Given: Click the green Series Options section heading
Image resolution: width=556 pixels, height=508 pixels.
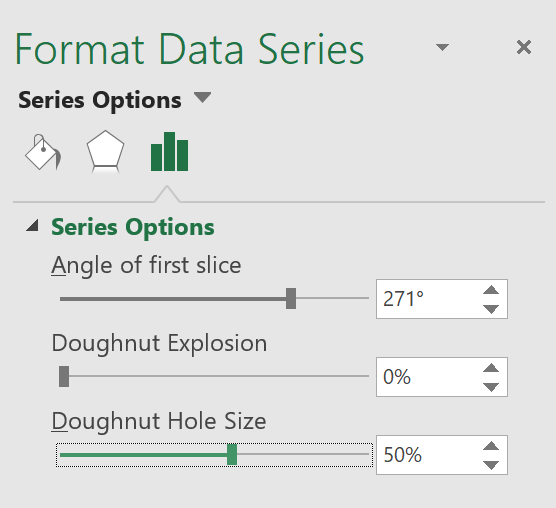Looking at the screenshot, I should [x=133, y=227].
